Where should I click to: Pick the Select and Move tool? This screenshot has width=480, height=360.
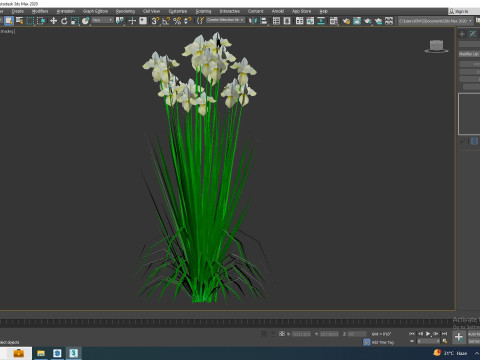(53, 21)
